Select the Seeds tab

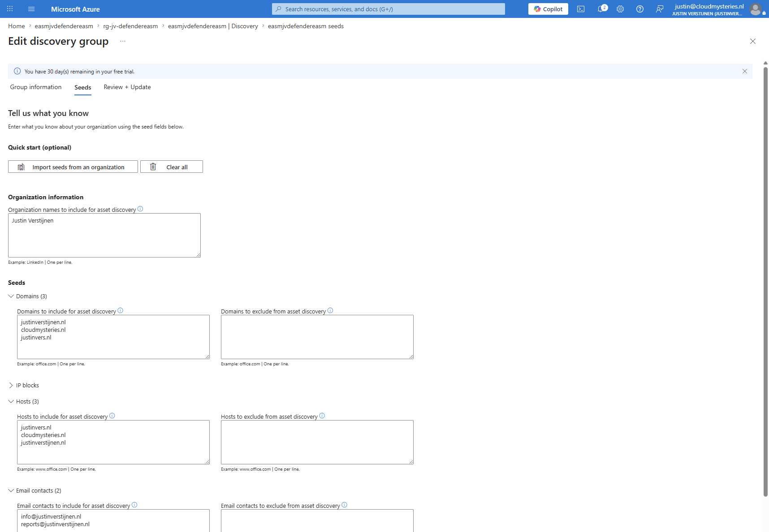click(x=83, y=88)
